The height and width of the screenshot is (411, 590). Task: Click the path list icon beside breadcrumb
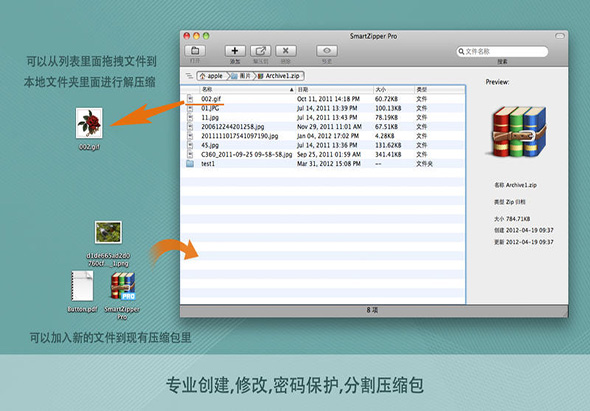(x=189, y=76)
